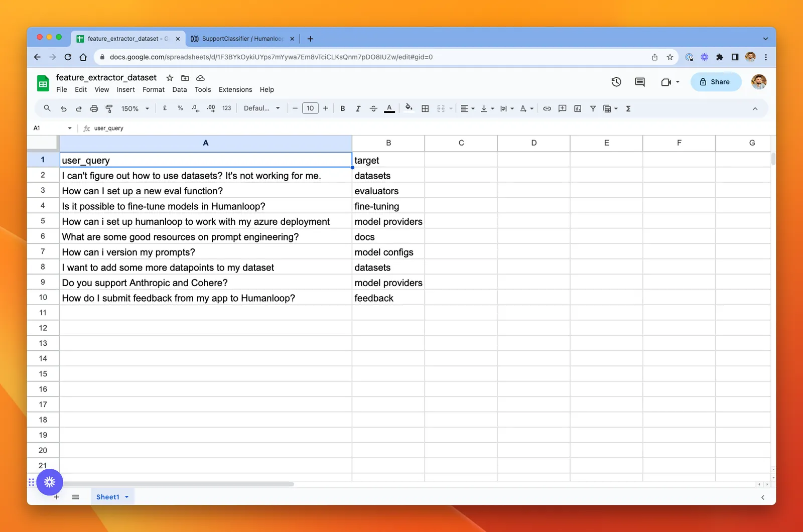Open the zoom 150% dropdown
The image size is (803, 532).
click(135, 108)
